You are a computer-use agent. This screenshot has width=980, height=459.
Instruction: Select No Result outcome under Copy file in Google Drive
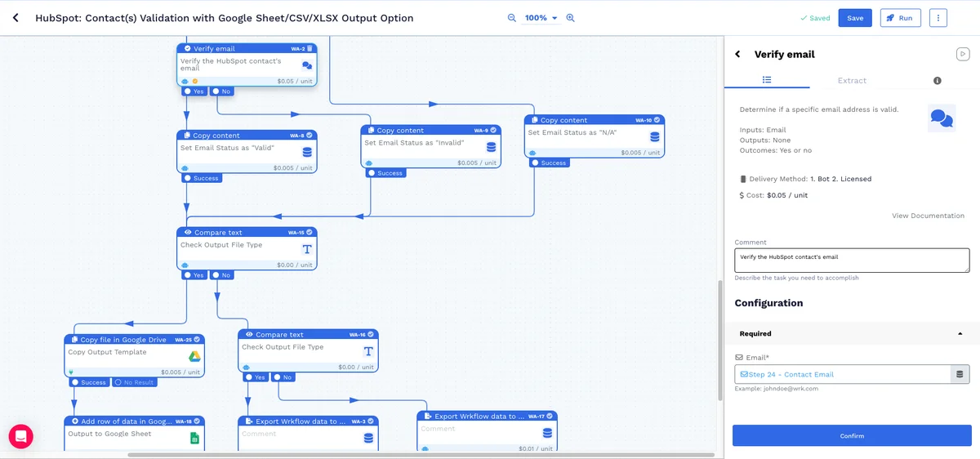pyautogui.click(x=134, y=382)
